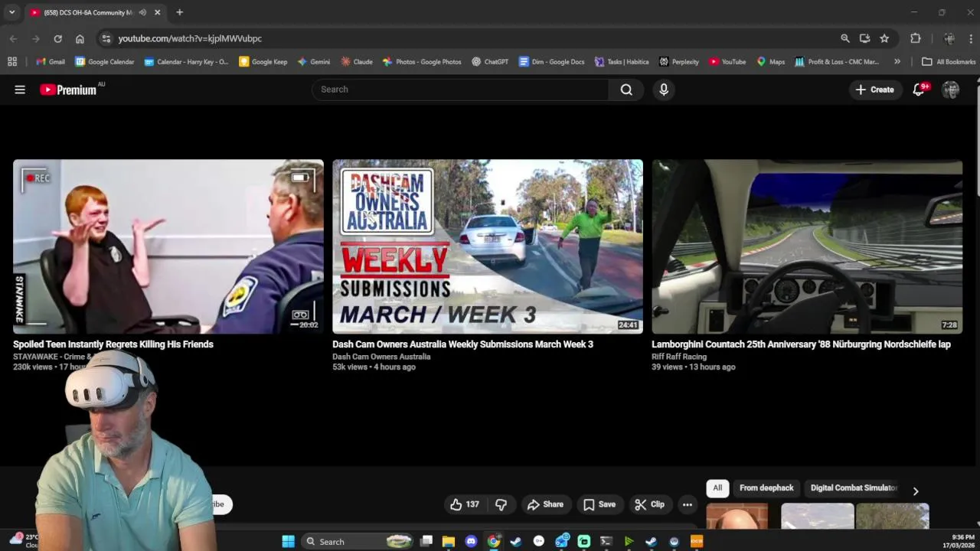980x551 pixels.
Task: Open the YouTube notifications bell
Action: click(x=919, y=90)
